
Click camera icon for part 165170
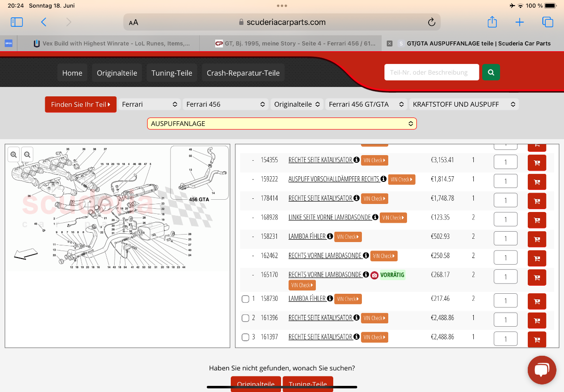pos(374,275)
